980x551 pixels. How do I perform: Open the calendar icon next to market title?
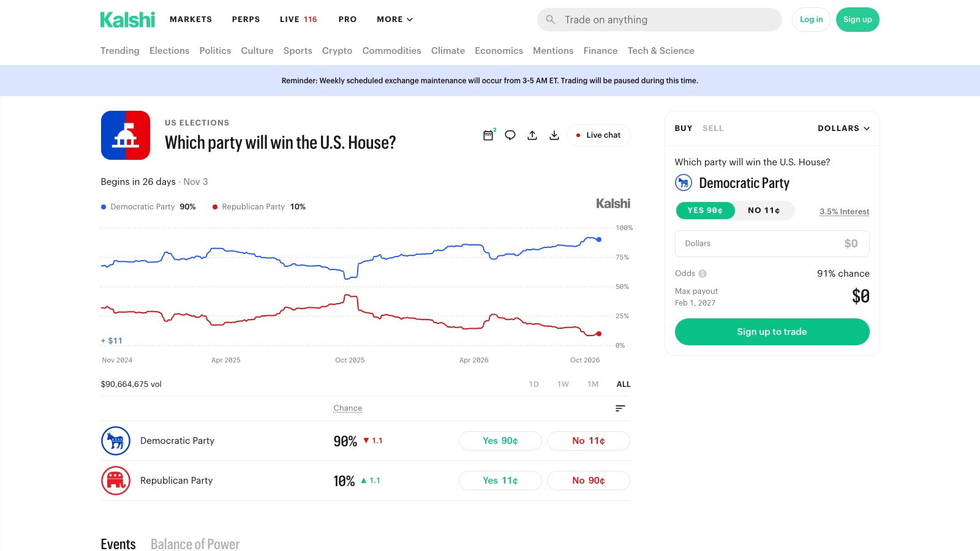(x=488, y=135)
